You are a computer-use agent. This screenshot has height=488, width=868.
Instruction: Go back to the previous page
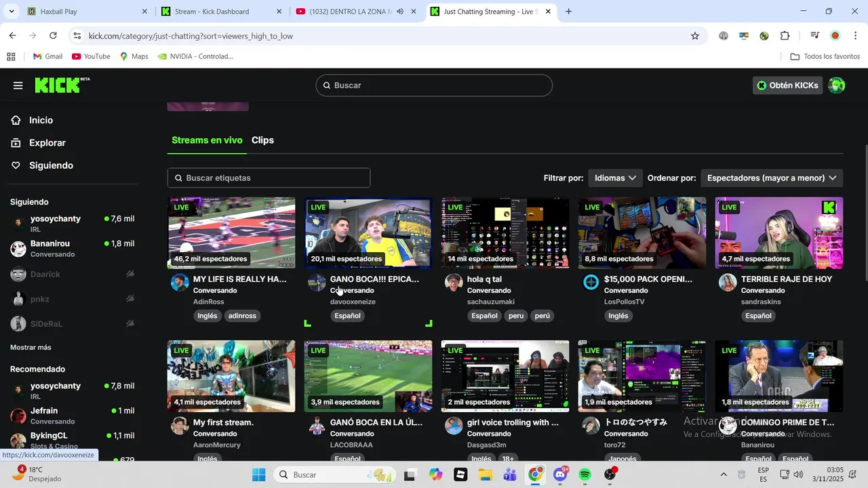point(13,36)
